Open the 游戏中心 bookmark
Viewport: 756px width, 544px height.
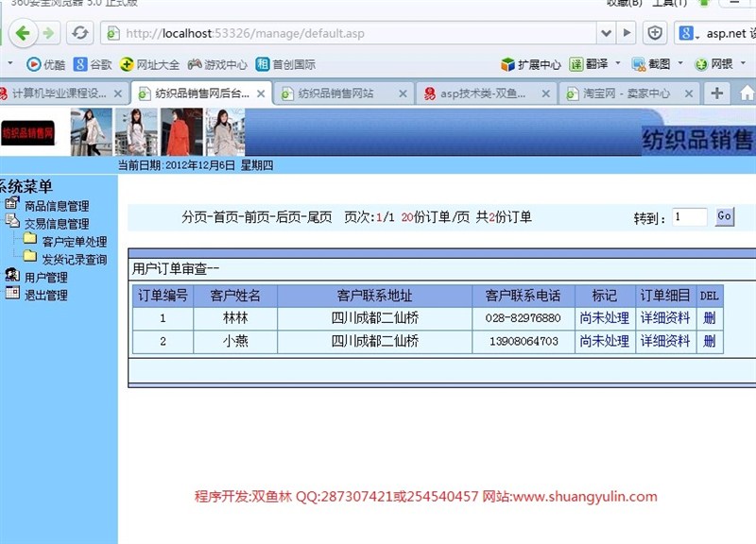click(x=217, y=64)
